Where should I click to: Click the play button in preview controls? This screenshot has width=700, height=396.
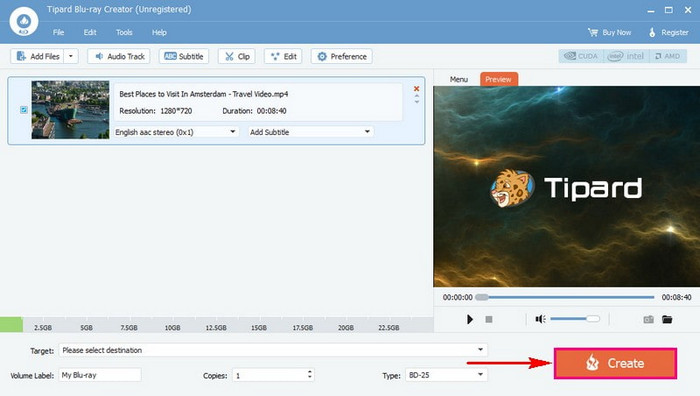point(470,319)
